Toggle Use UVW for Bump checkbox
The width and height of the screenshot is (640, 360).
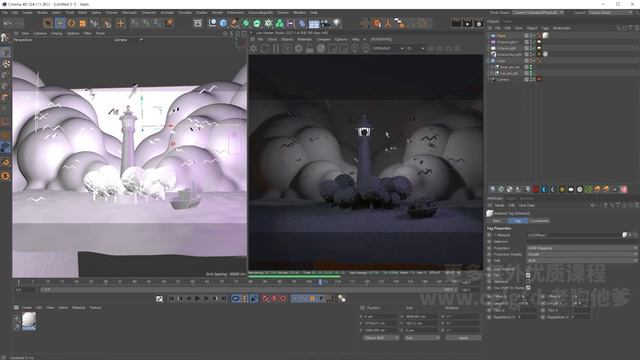pyautogui.click(x=528, y=288)
